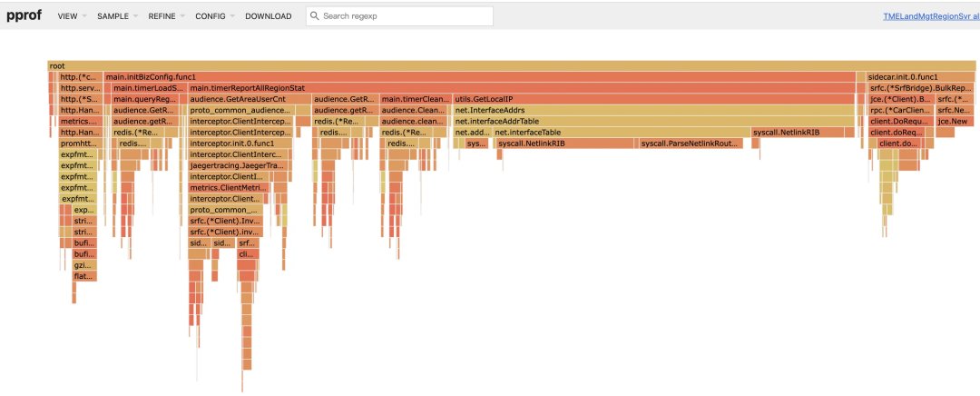This screenshot has height=396, width=980.
Task: Focus the Search regexp field
Action: [399, 16]
